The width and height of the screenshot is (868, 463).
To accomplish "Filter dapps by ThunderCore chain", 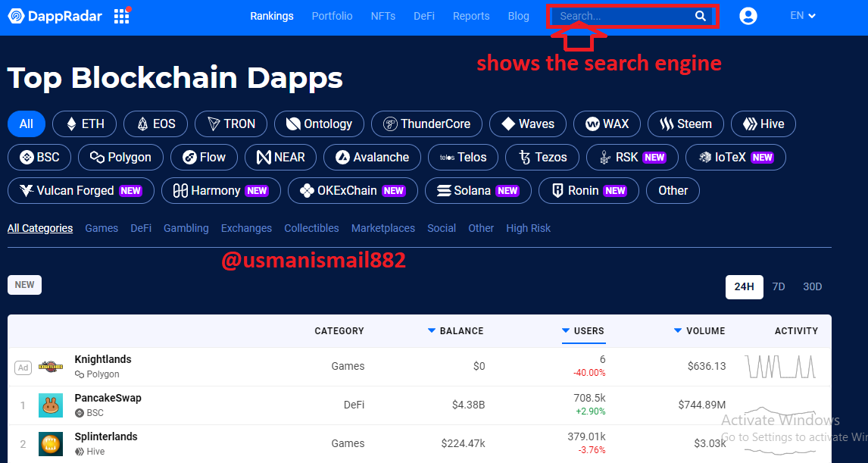I will 426,124.
